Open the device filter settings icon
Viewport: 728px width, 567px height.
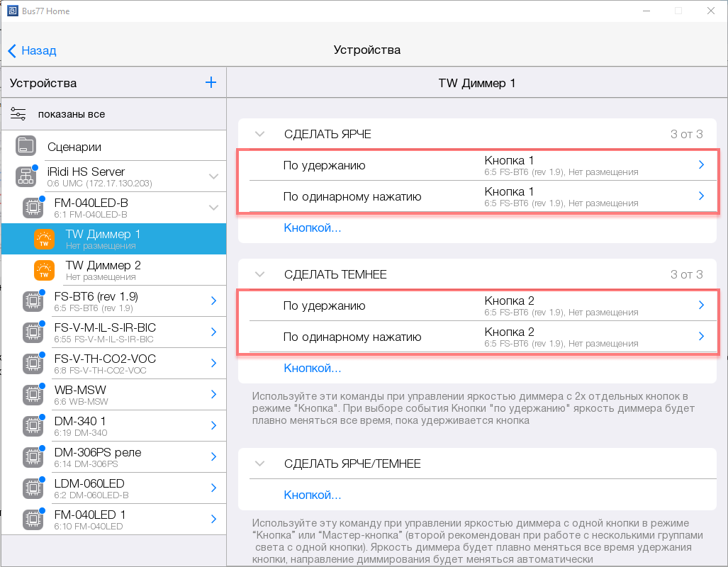click(x=18, y=114)
